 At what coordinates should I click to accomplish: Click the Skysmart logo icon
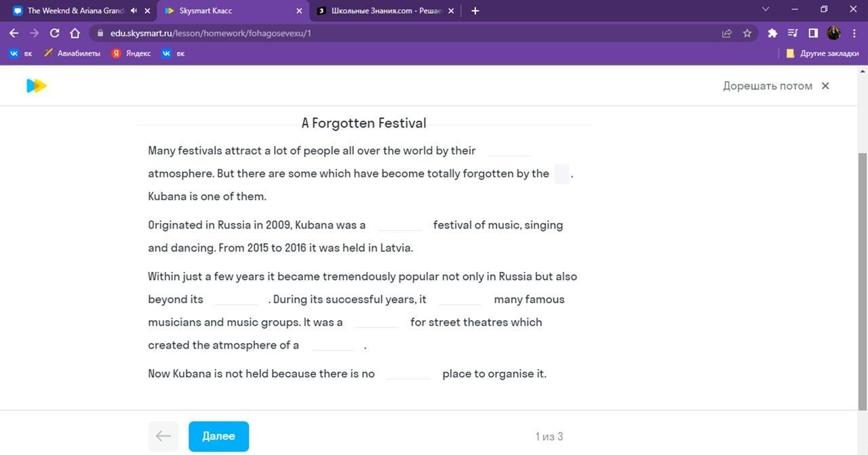pyautogui.click(x=36, y=85)
